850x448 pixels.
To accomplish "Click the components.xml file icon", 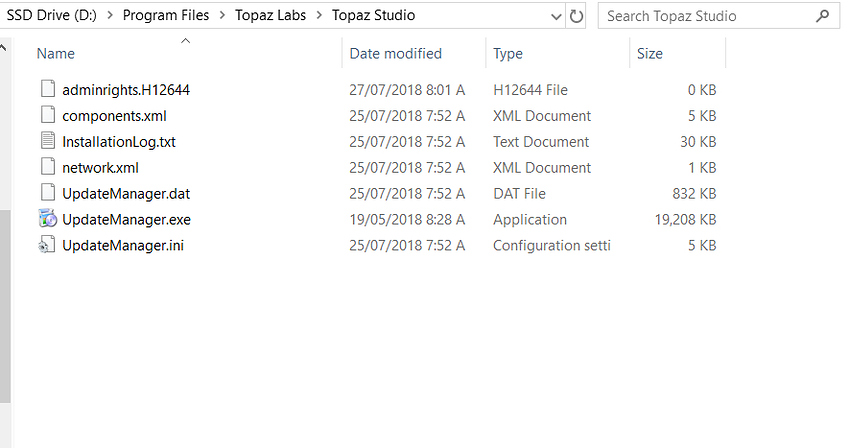I will pyautogui.click(x=48, y=115).
